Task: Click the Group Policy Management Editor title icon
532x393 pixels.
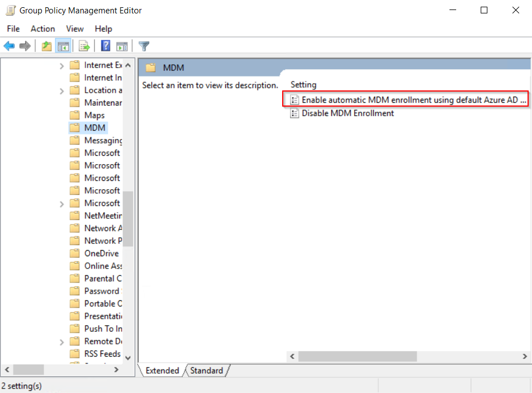Action: [11, 11]
